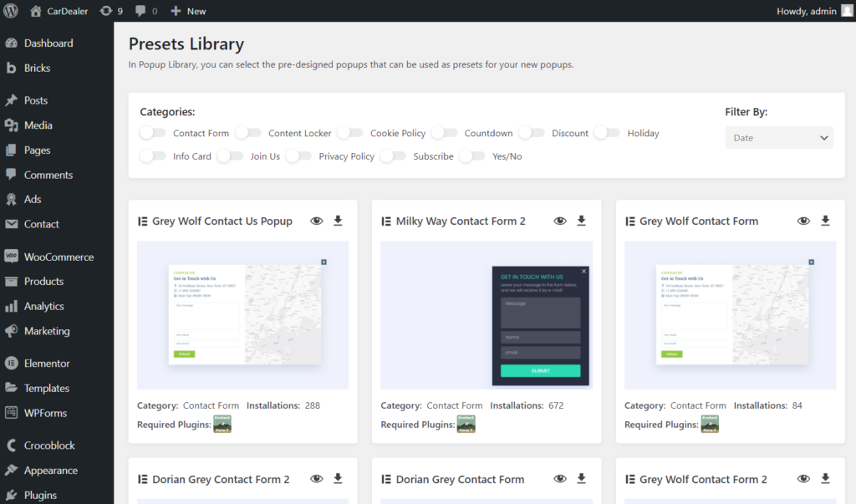Click the Comments sidebar icon
856x504 pixels.
[11, 174]
